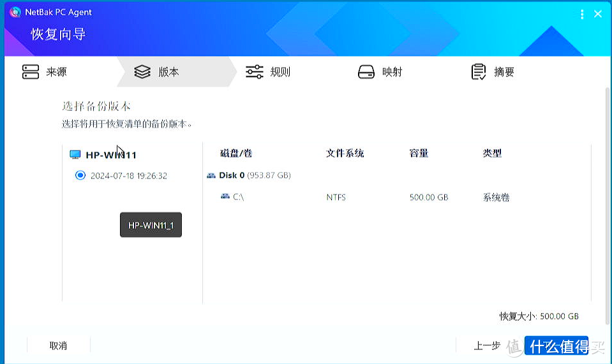Click the 选择备份版本 heading
Viewport: 612px width, 364px height.
(x=96, y=106)
